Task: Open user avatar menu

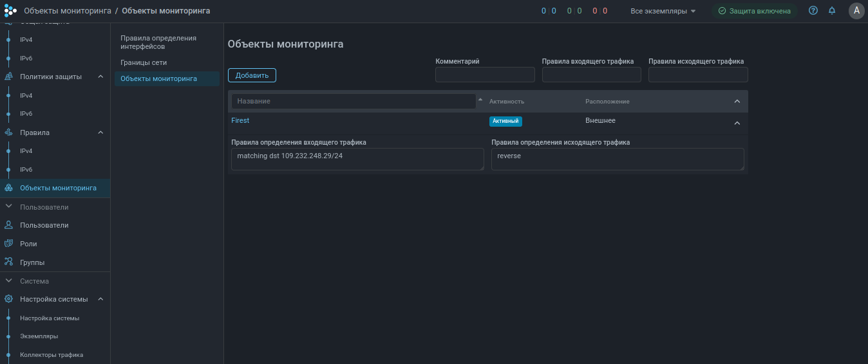Action: (856, 11)
